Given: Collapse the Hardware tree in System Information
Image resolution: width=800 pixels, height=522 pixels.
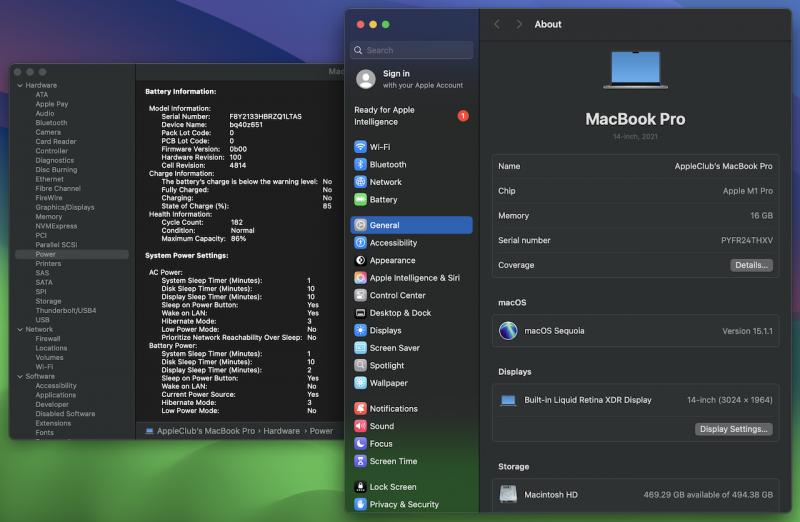Looking at the screenshot, I should click(x=20, y=85).
